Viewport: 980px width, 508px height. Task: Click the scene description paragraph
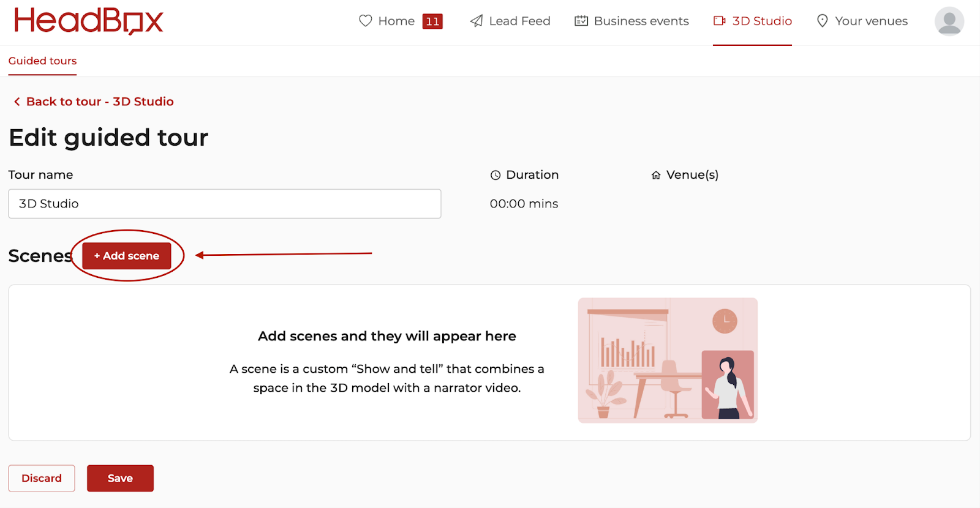tap(387, 378)
